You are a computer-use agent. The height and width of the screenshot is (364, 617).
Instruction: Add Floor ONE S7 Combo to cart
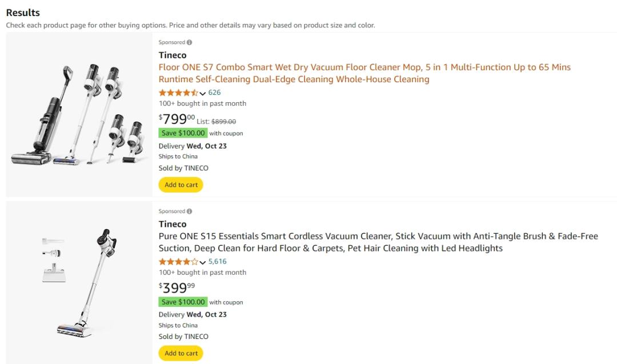(x=181, y=185)
